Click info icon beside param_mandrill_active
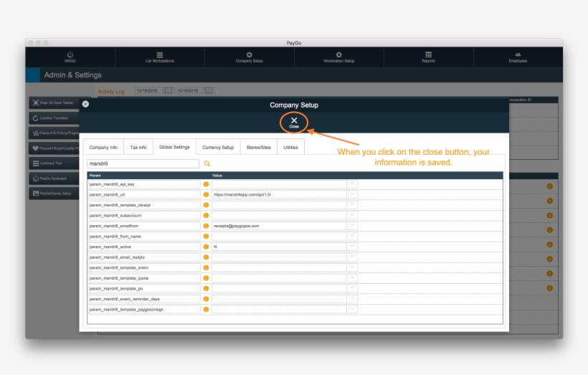 [206, 247]
